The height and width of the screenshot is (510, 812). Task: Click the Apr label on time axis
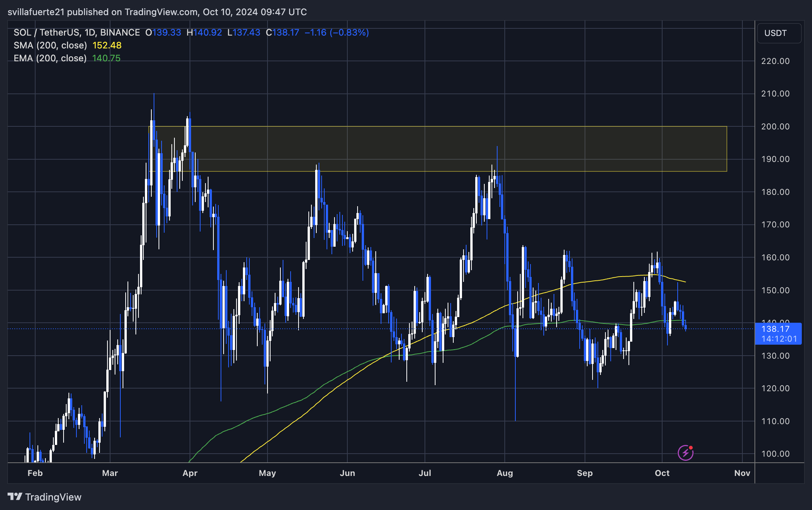pyautogui.click(x=190, y=473)
